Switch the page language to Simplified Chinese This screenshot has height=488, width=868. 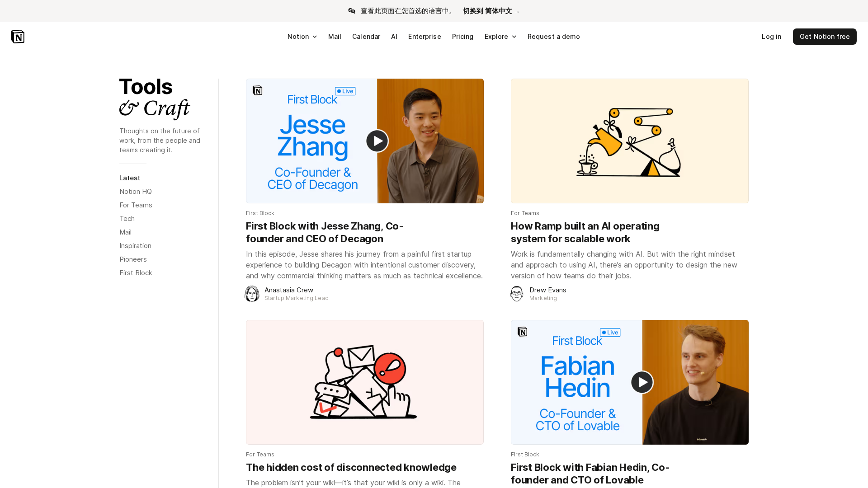pos(491,11)
